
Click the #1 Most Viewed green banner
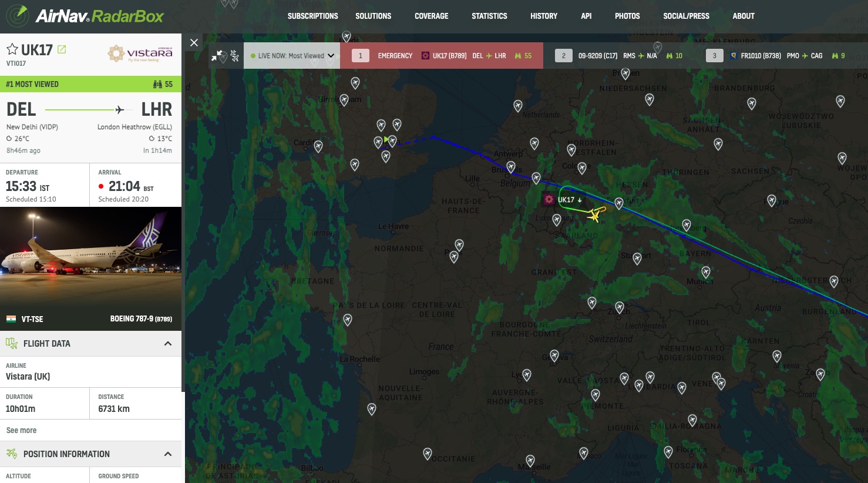point(90,84)
